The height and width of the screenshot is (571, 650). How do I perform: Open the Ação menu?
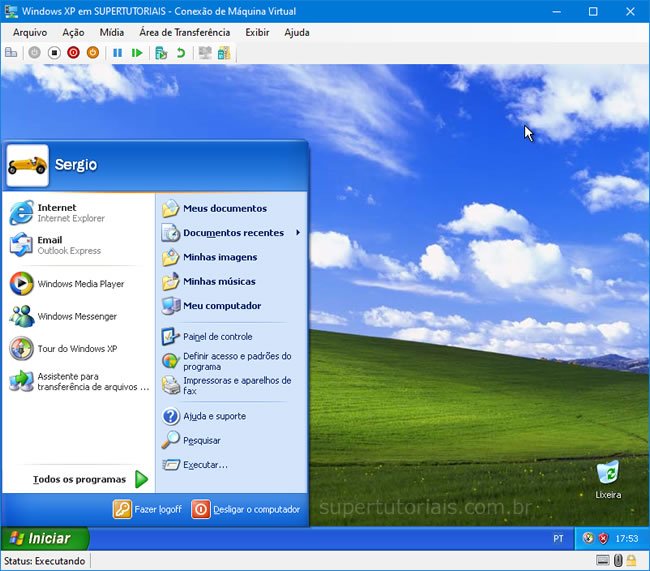[x=73, y=32]
